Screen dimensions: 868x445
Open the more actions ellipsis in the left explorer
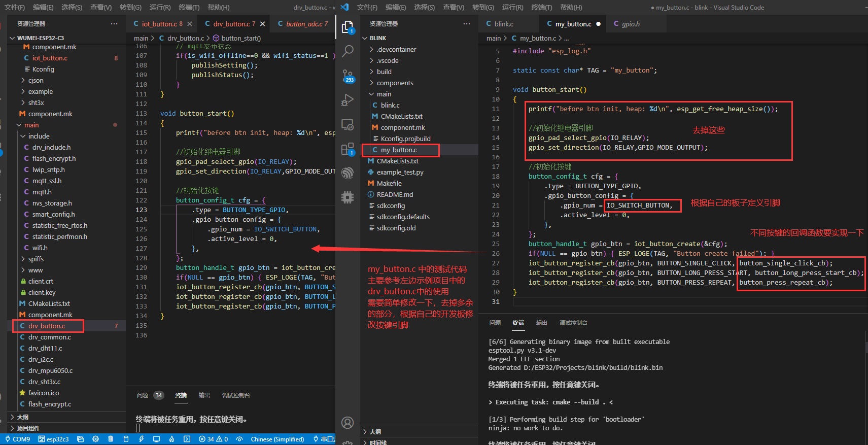point(114,24)
